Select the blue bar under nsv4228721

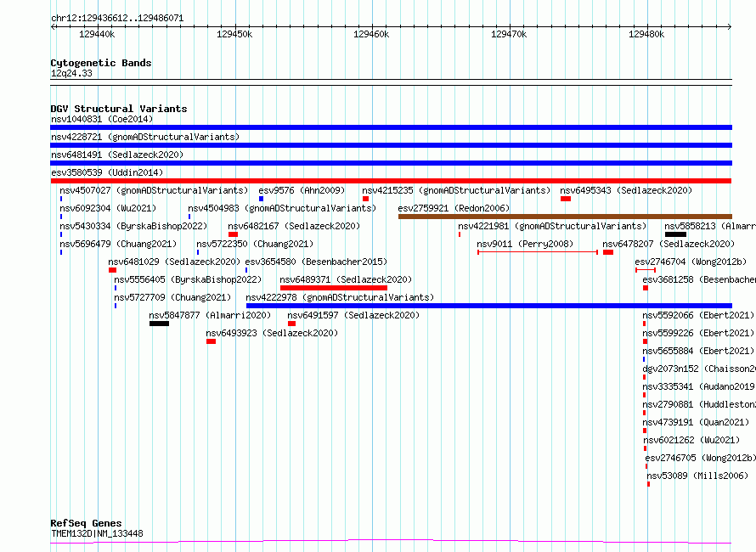tap(391, 145)
